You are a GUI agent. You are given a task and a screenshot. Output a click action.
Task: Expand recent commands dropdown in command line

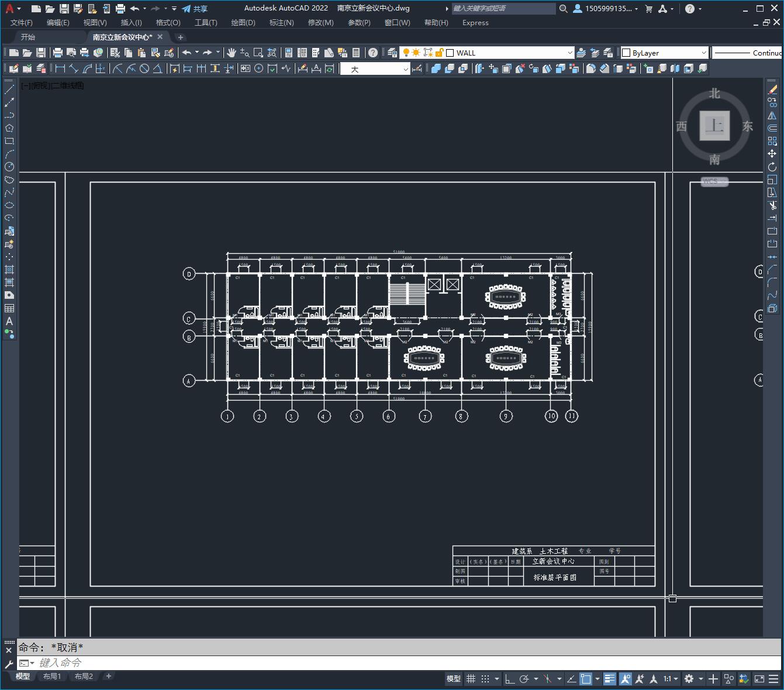pyautogui.click(x=26, y=663)
